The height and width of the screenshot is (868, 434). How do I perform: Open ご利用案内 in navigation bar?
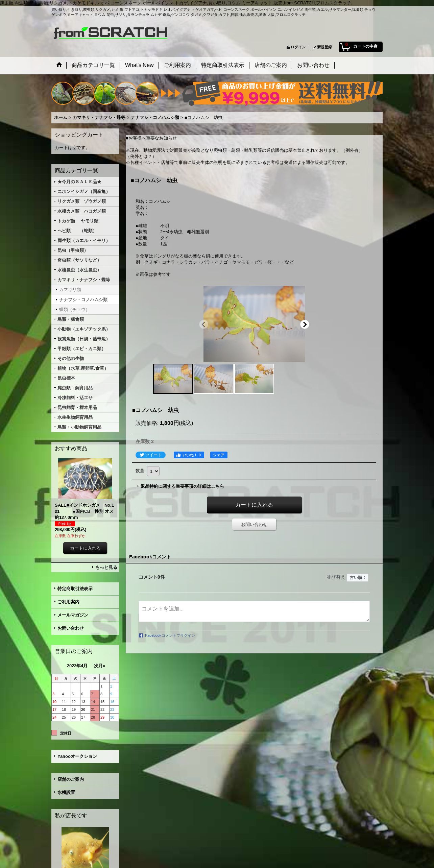click(177, 65)
